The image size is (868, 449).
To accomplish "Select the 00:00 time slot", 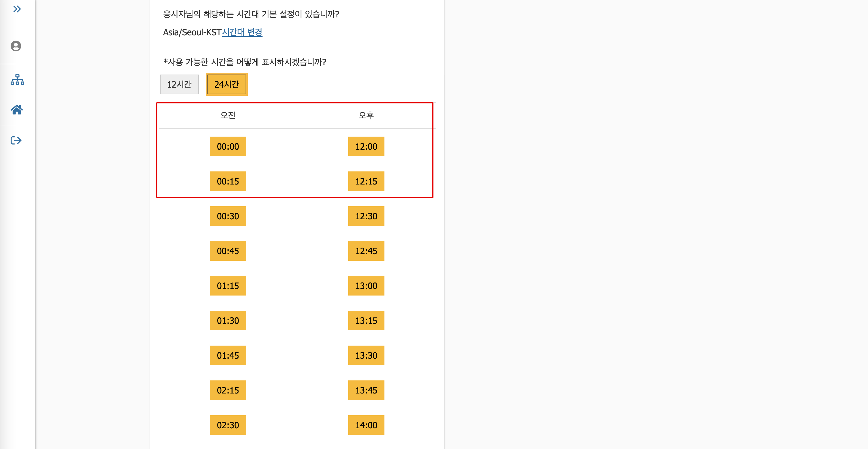I will pyautogui.click(x=228, y=146).
